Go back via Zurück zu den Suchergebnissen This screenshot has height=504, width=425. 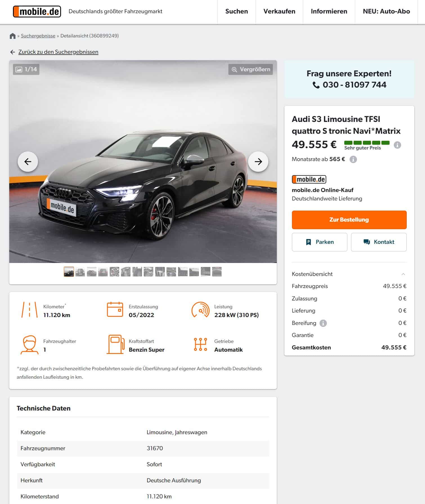(58, 52)
